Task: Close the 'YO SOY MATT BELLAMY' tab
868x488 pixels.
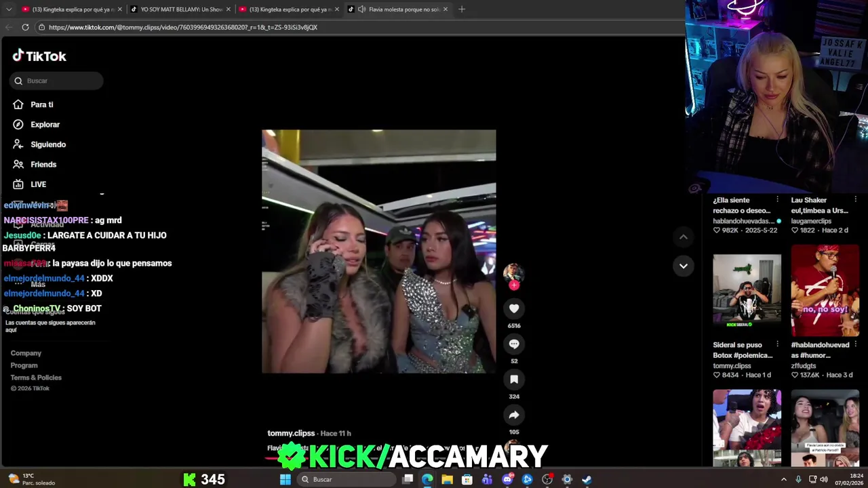Action: (229, 9)
